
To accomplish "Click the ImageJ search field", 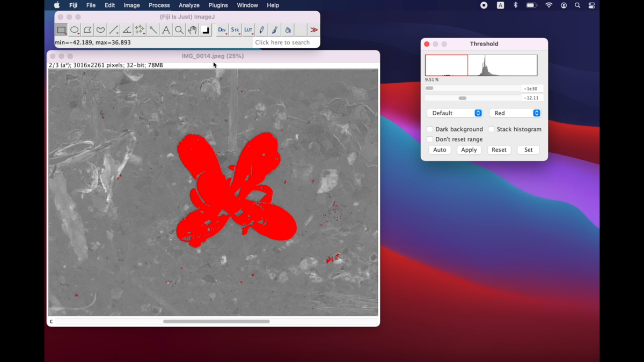I will 286,42.
